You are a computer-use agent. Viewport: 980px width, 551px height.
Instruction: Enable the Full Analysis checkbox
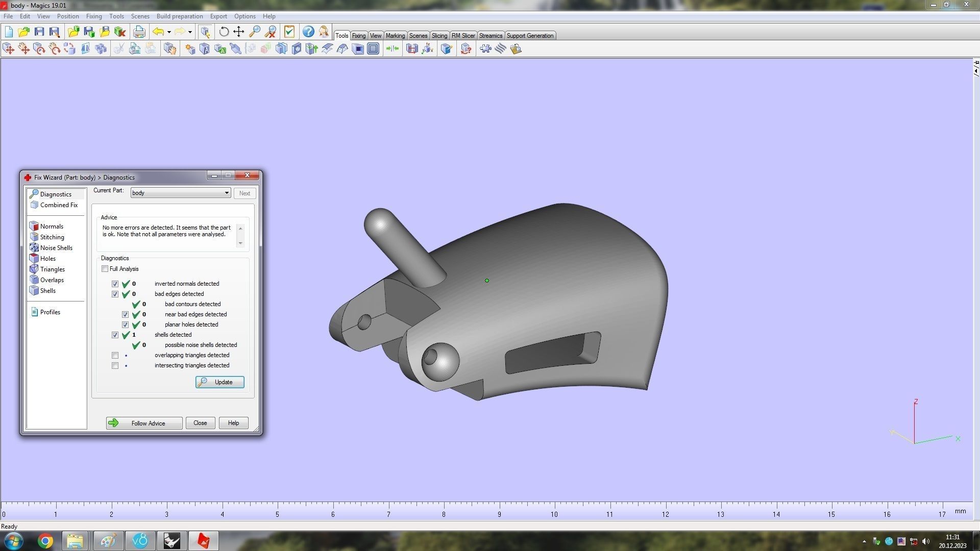pyautogui.click(x=105, y=269)
